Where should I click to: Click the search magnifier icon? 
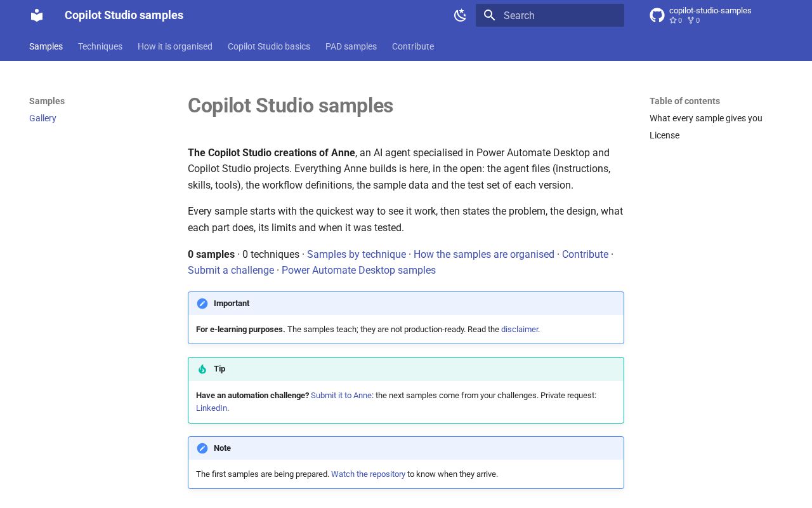(x=489, y=15)
